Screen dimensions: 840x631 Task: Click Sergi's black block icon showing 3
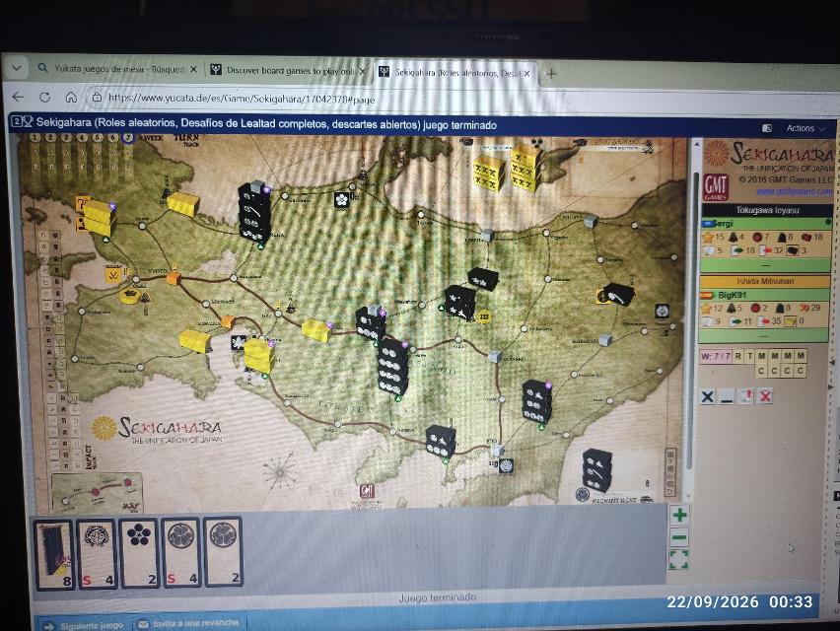pyautogui.click(x=793, y=250)
